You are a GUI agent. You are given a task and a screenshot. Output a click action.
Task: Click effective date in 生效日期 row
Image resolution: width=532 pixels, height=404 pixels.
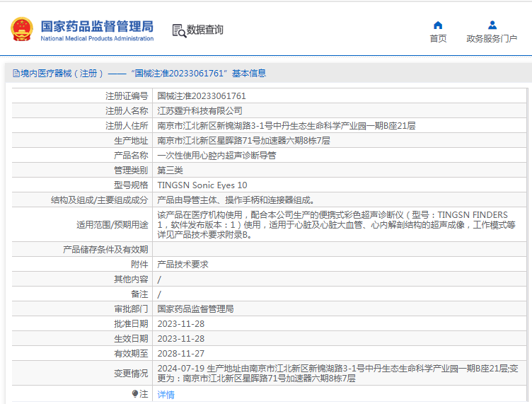tap(181, 338)
